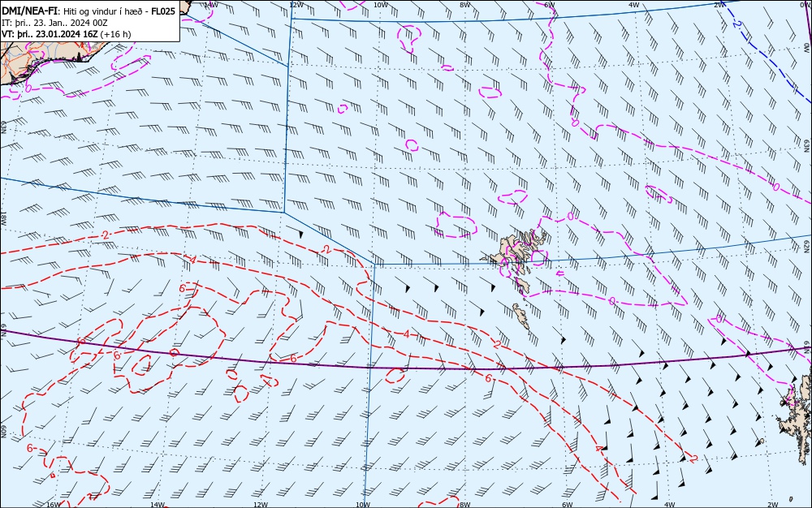Click the VT valid time '23.01.2024 16Z'
The width and height of the screenshot is (812, 508).
(65, 34)
